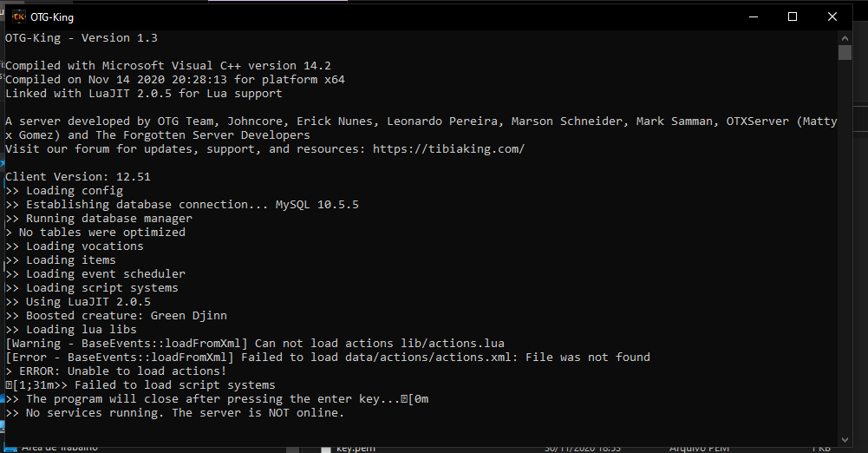Screen dimensions: 868x453
Task: Select the key.pem file behind the console
Action: tap(356, 449)
